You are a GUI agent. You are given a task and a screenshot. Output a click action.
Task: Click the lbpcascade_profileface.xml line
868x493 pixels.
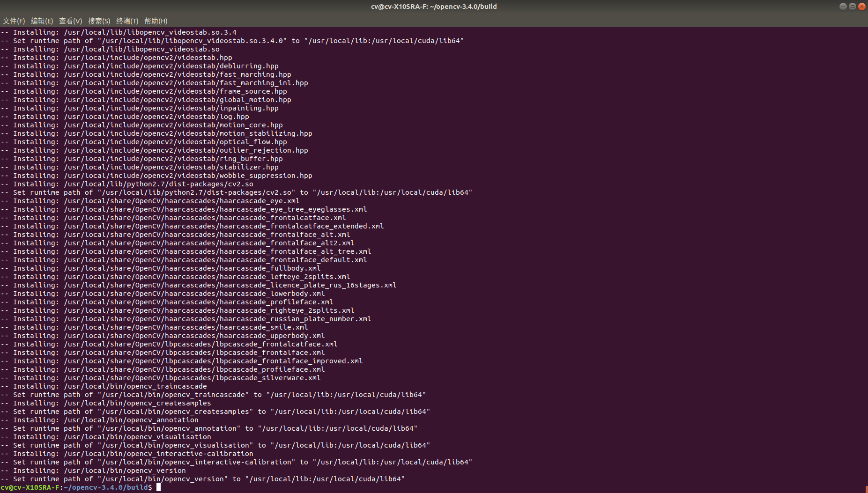pyautogui.click(x=163, y=369)
